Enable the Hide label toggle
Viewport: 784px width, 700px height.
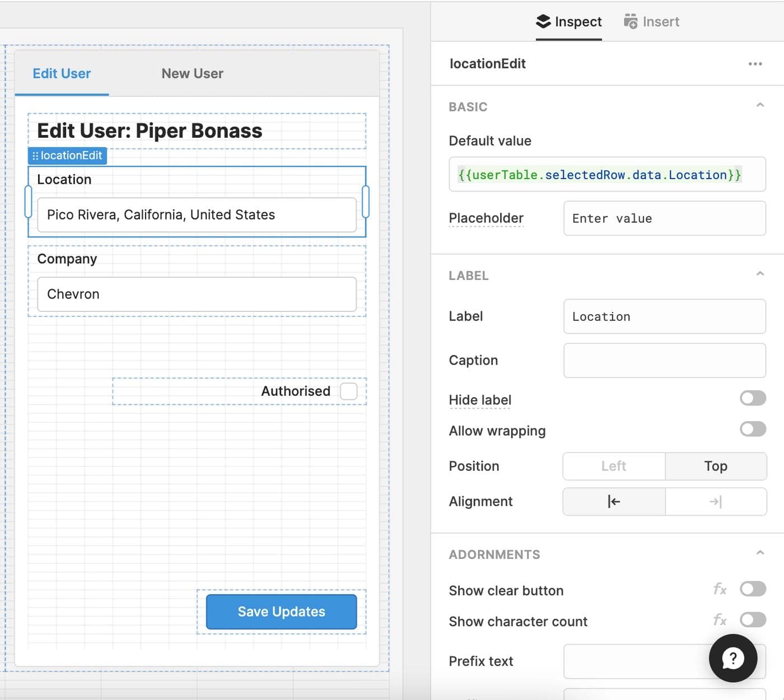752,398
